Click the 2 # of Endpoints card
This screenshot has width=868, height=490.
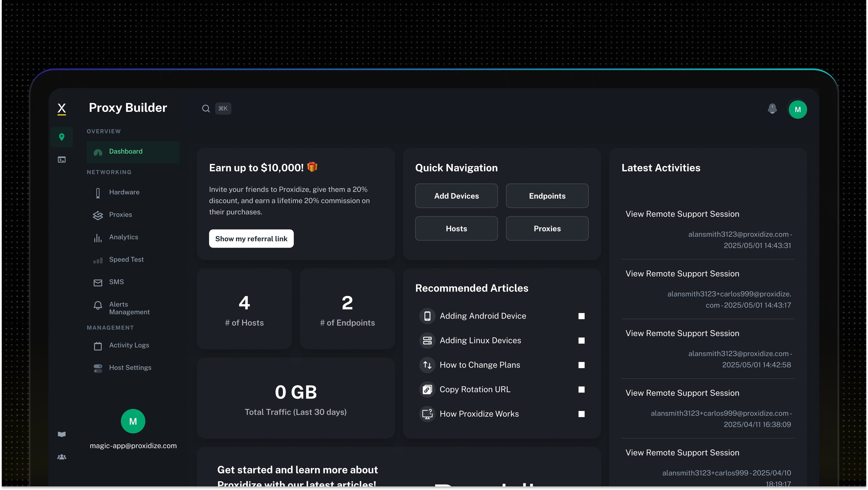(x=347, y=309)
